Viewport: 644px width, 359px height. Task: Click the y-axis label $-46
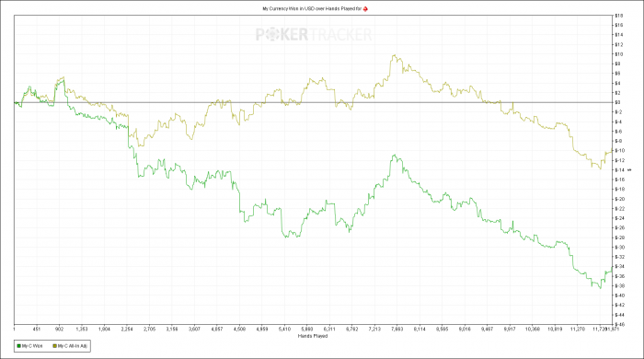pos(619,324)
